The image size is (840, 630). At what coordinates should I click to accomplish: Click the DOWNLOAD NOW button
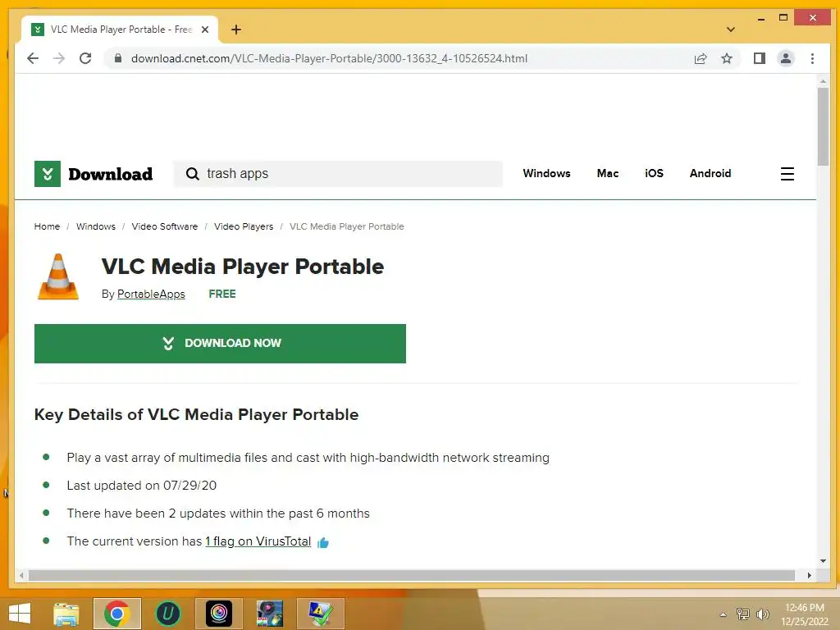tap(220, 344)
